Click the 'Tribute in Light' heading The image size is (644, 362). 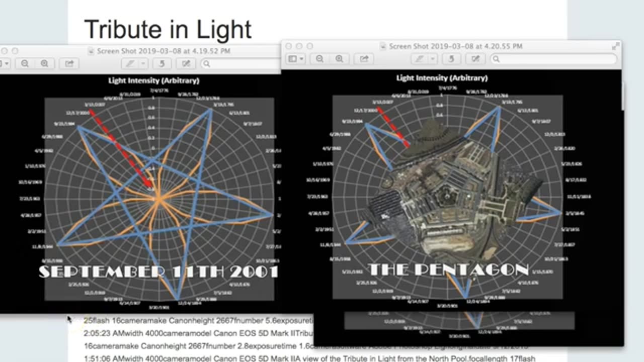click(168, 29)
